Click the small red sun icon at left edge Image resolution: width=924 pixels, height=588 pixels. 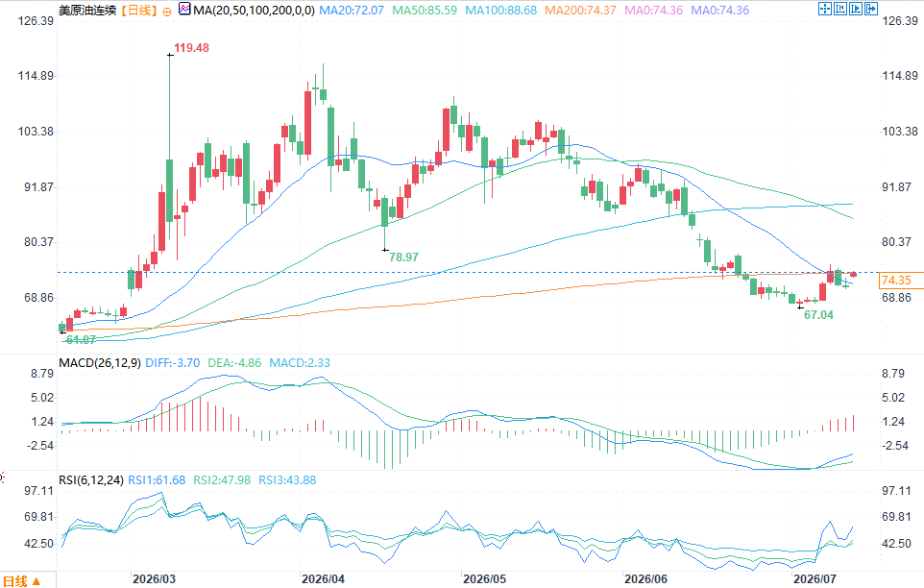pyautogui.click(x=2, y=478)
